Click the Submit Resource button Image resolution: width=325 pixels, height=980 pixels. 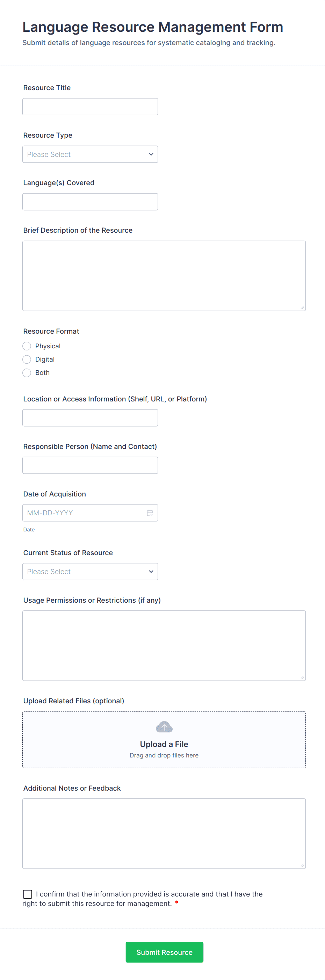coord(164,952)
